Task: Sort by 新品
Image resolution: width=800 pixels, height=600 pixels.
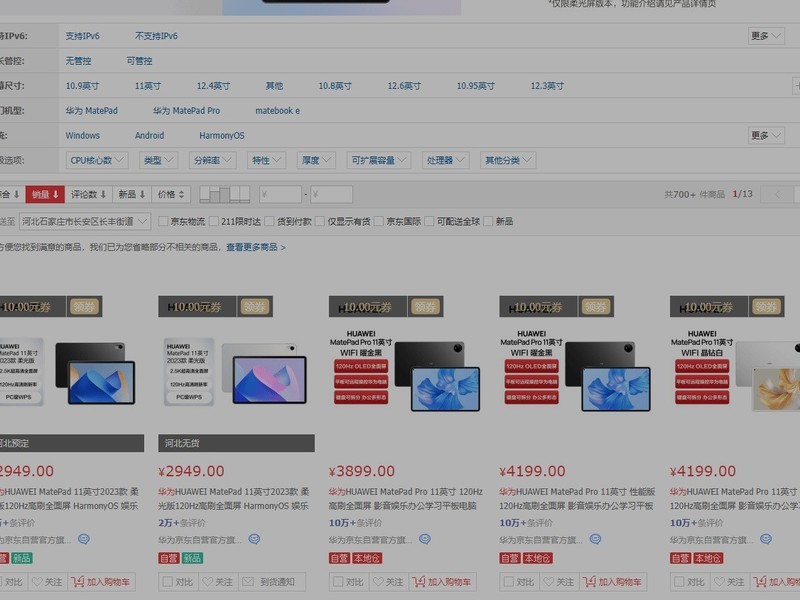Action: [x=132, y=194]
